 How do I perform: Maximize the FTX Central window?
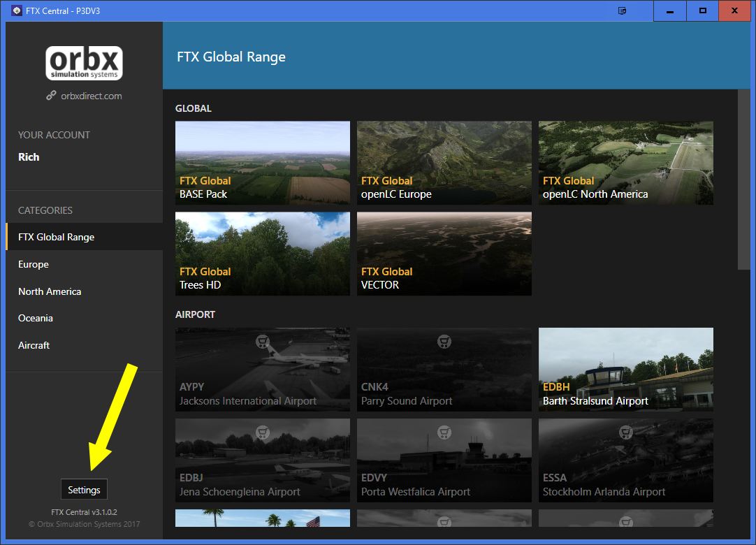(x=702, y=10)
